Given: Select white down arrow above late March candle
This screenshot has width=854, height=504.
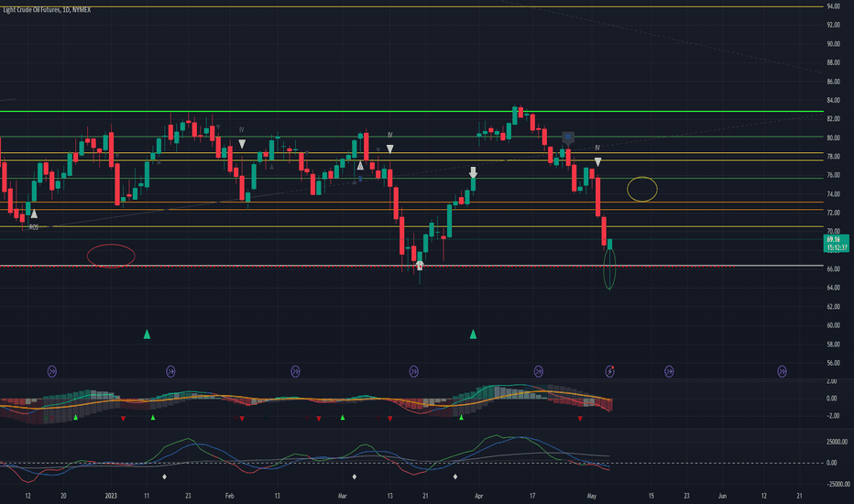Looking at the screenshot, I should click(474, 172).
